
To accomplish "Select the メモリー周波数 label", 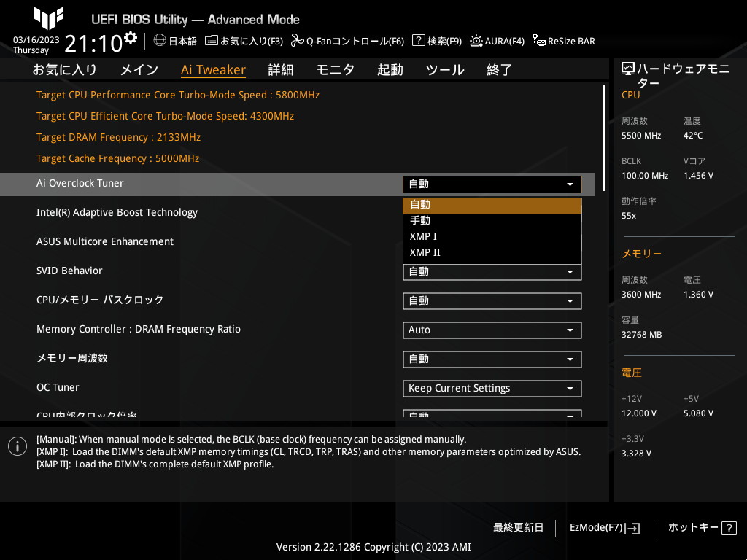I will pos(72,358).
